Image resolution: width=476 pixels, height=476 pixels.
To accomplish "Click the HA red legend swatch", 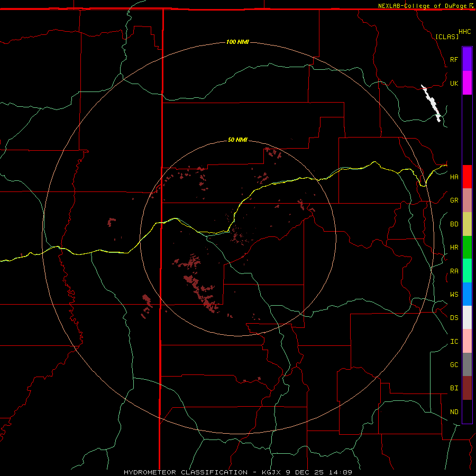I will [467, 177].
